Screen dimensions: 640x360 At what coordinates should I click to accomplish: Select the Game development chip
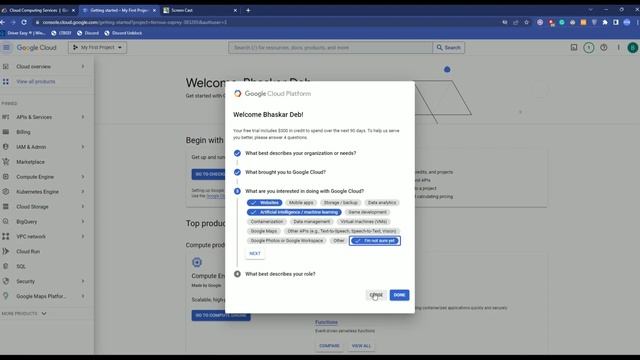point(367,212)
